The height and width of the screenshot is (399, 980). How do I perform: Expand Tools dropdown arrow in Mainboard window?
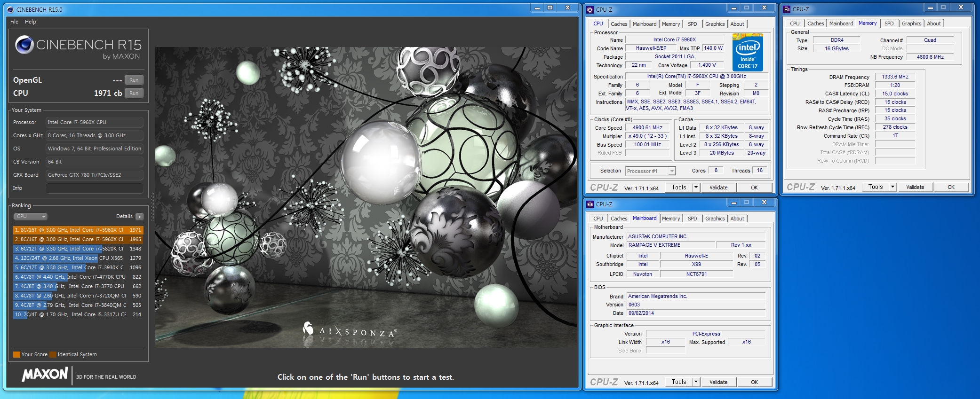click(x=696, y=382)
